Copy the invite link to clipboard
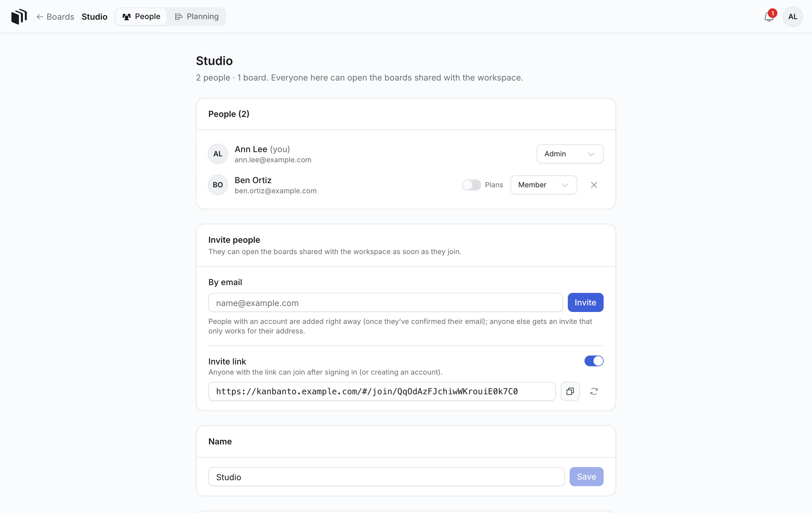The width and height of the screenshot is (812, 513). tap(570, 391)
